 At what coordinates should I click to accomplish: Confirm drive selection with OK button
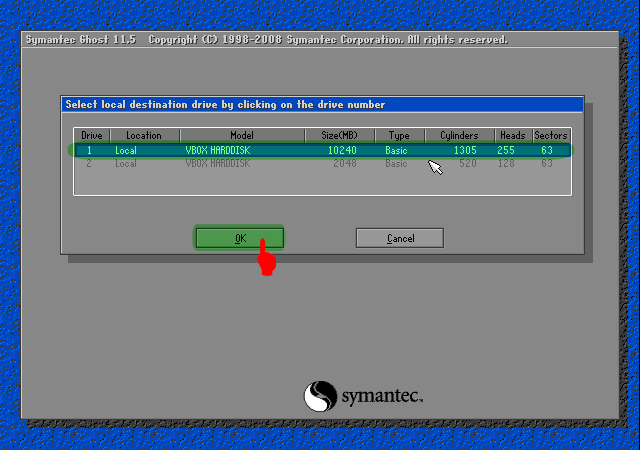240,238
